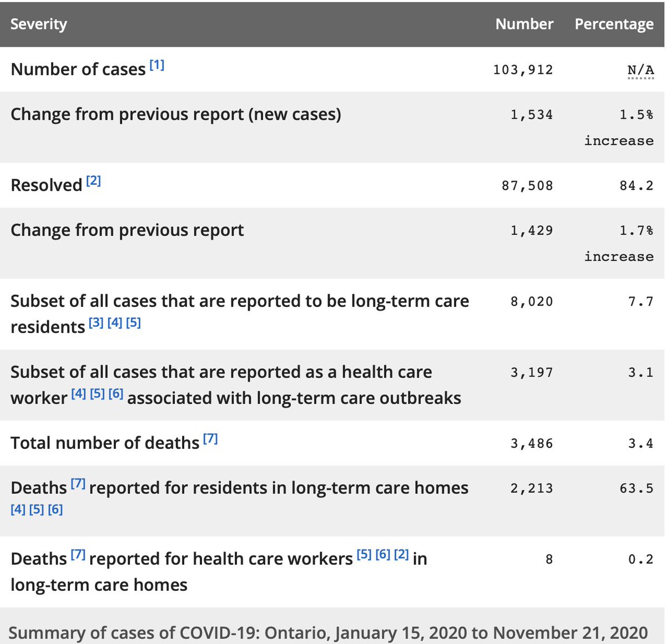Open footnote [4] under Deaths reported for residents
666x644 pixels.
[x=18, y=509]
